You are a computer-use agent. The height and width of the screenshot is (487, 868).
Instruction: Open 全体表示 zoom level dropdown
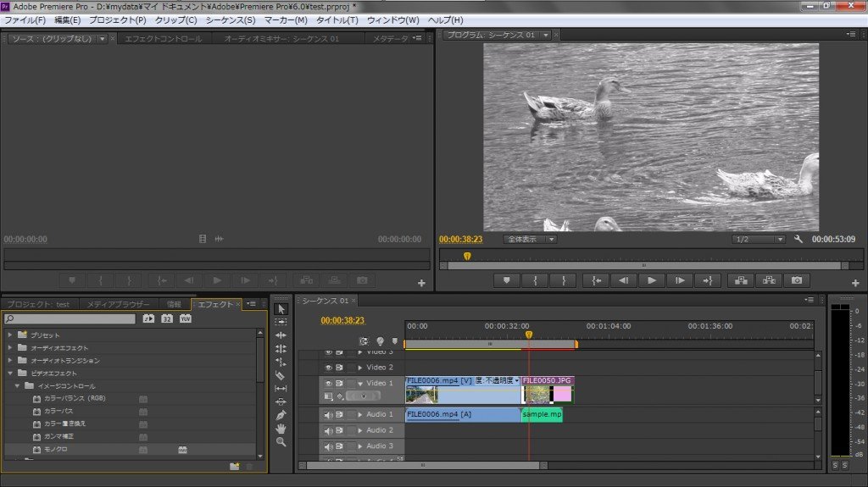click(530, 239)
